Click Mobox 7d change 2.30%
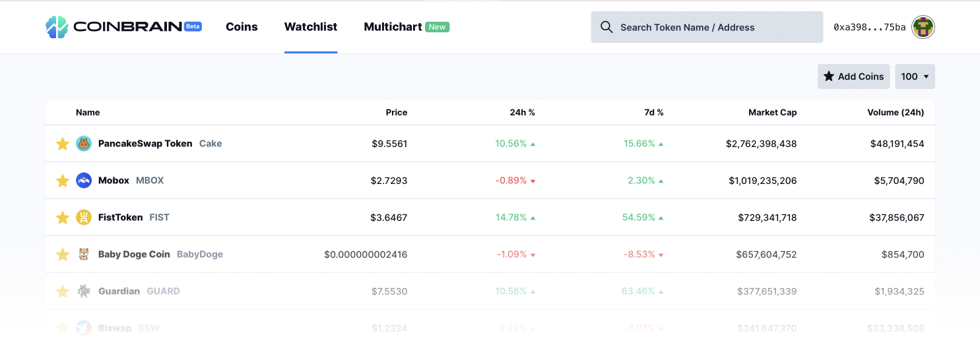The width and height of the screenshot is (980, 360). point(646,181)
